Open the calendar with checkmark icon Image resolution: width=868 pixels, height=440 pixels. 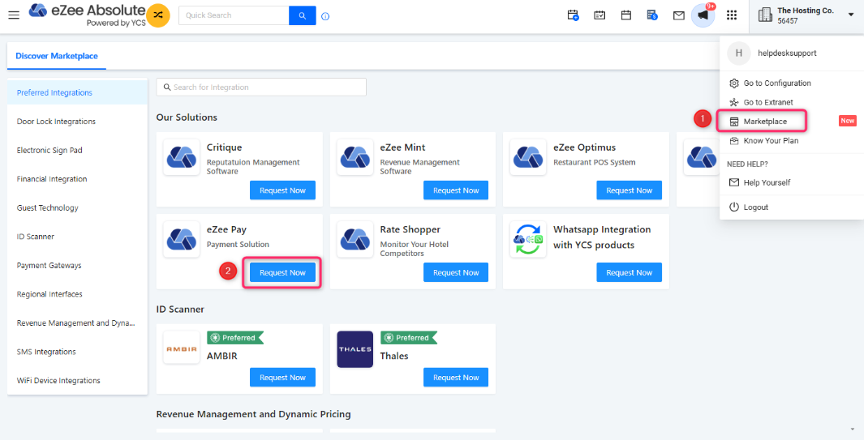click(599, 15)
